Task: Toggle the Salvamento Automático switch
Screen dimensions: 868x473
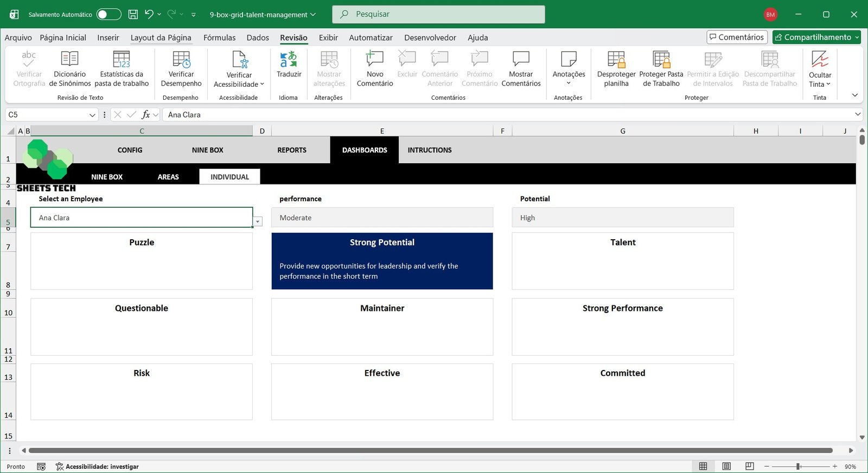Action: [108, 15]
